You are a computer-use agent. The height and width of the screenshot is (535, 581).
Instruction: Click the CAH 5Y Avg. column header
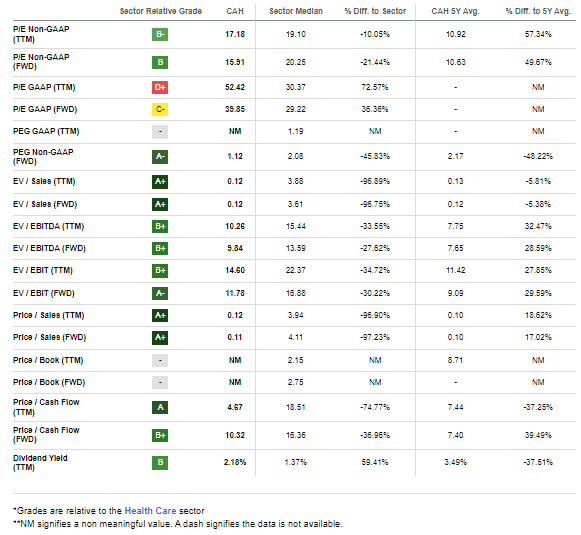click(455, 11)
